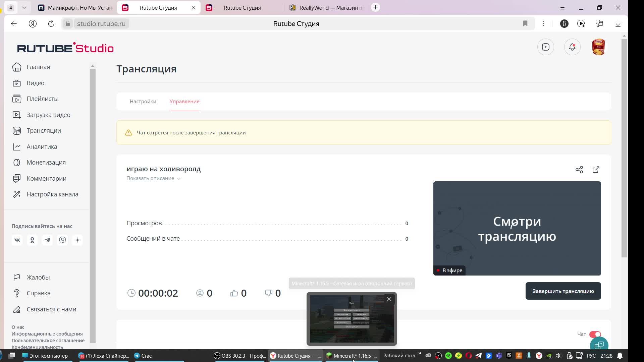Image resolution: width=644 pixels, height=362 pixels.
Task: Toggle the чат (chat) switch on/off
Action: pyautogui.click(x=596, y=334)
